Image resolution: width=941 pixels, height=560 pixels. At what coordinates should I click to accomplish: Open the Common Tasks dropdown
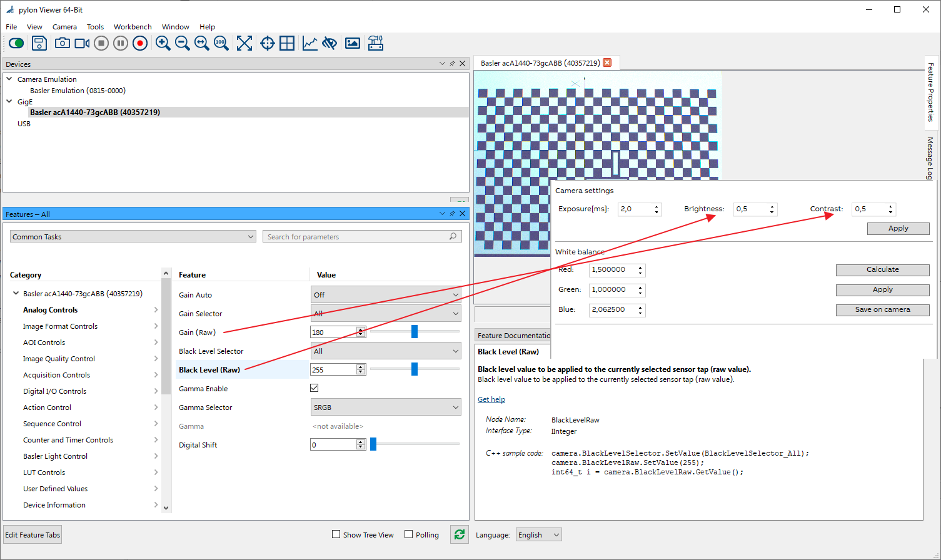pos(133,236)
